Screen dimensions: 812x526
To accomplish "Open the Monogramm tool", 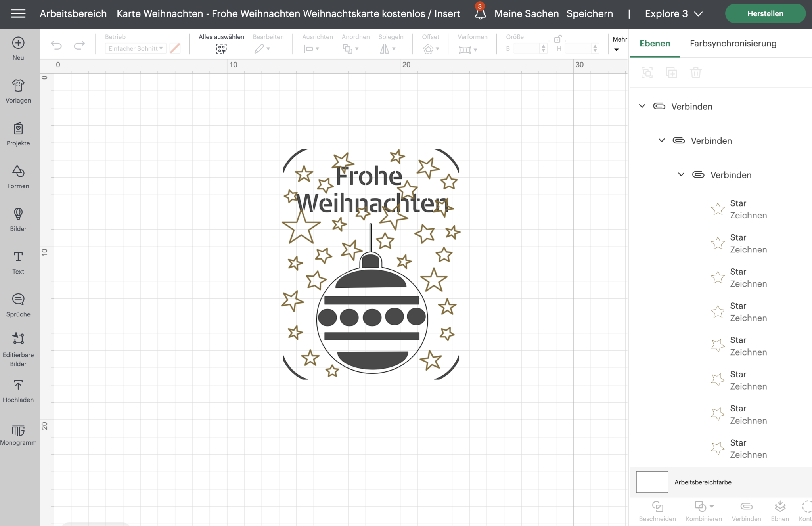I will click(x=18, y=434).
